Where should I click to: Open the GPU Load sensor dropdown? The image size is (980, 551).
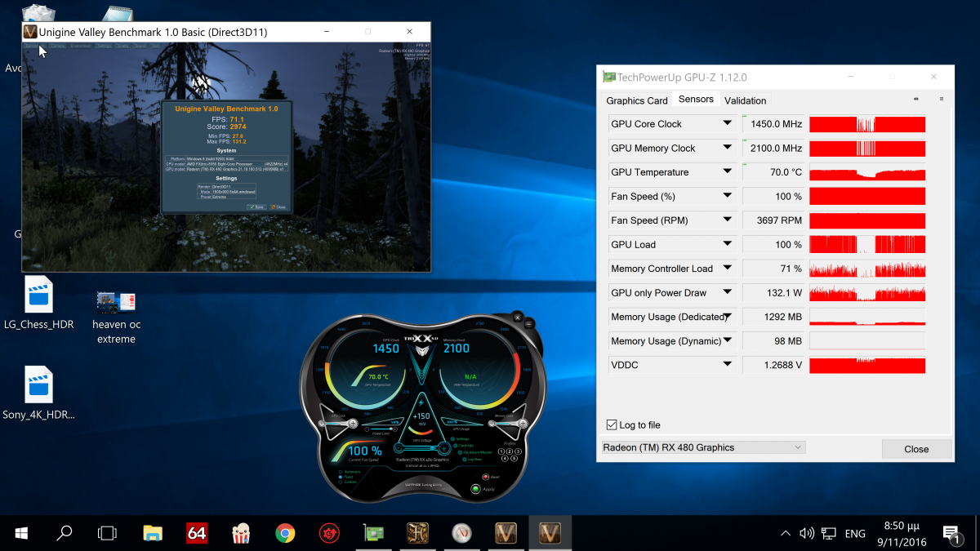pos(727,244)
